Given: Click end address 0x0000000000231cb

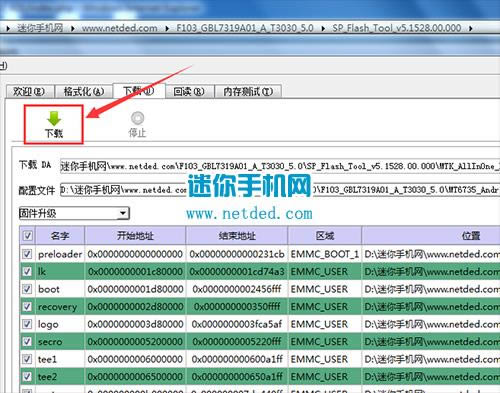Looking at the screenshot, I should (x=237, y=254).
